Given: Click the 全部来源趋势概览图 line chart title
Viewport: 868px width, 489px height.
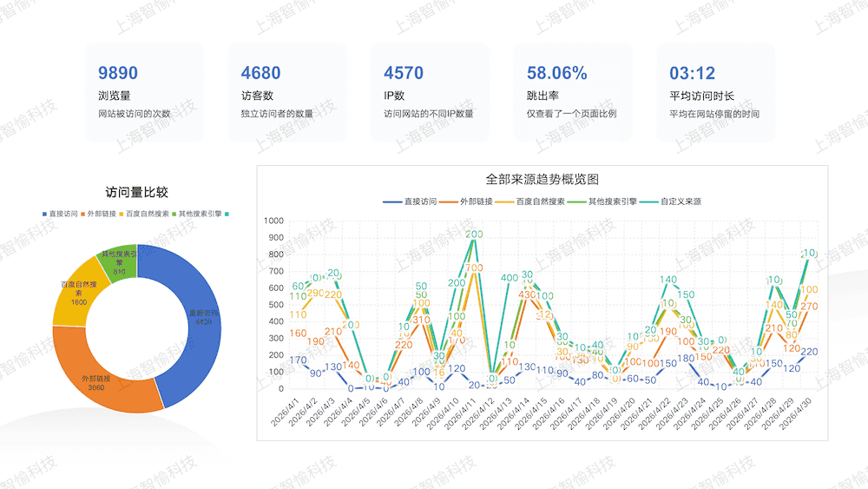Looking at the screenshot, I should click(x=542, y=179).
